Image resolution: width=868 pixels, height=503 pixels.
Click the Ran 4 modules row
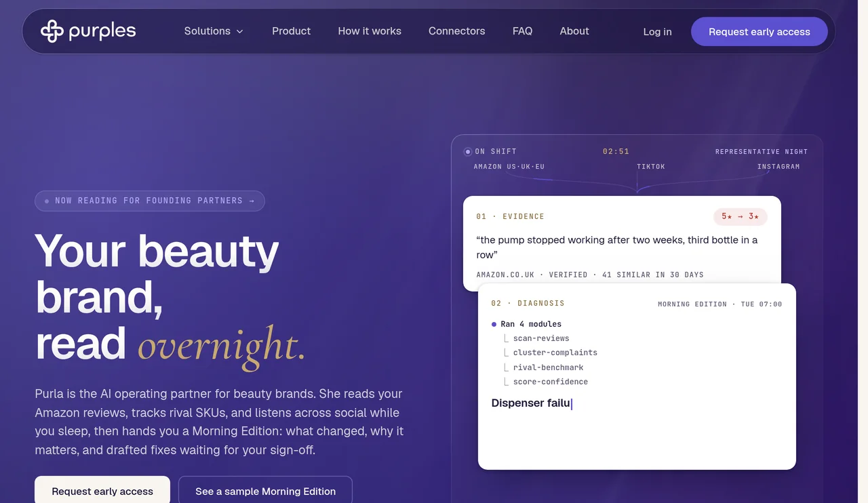[x=526, y=324]
